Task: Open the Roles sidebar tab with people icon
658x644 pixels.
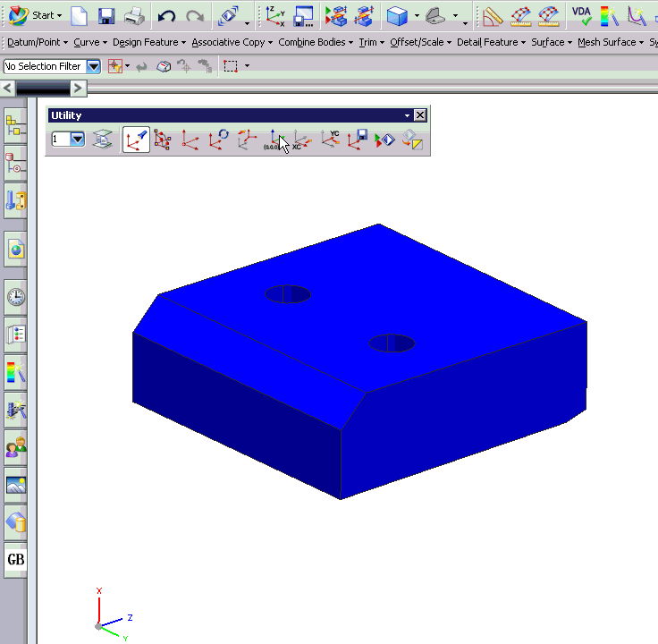Action: (x=16, y=447)
